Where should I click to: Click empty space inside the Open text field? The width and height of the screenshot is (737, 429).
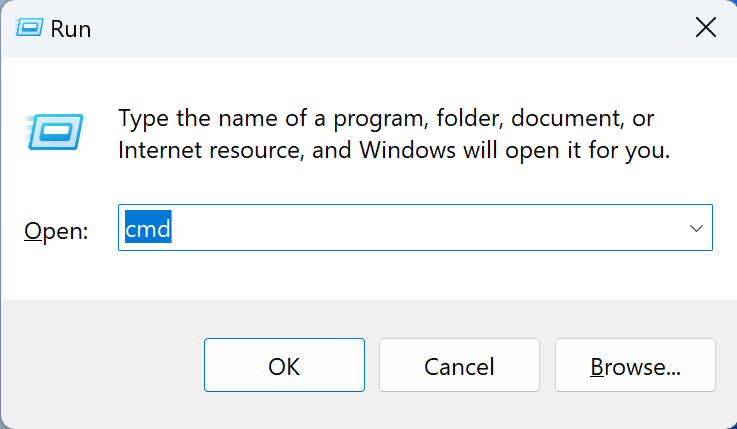(420, 229)
